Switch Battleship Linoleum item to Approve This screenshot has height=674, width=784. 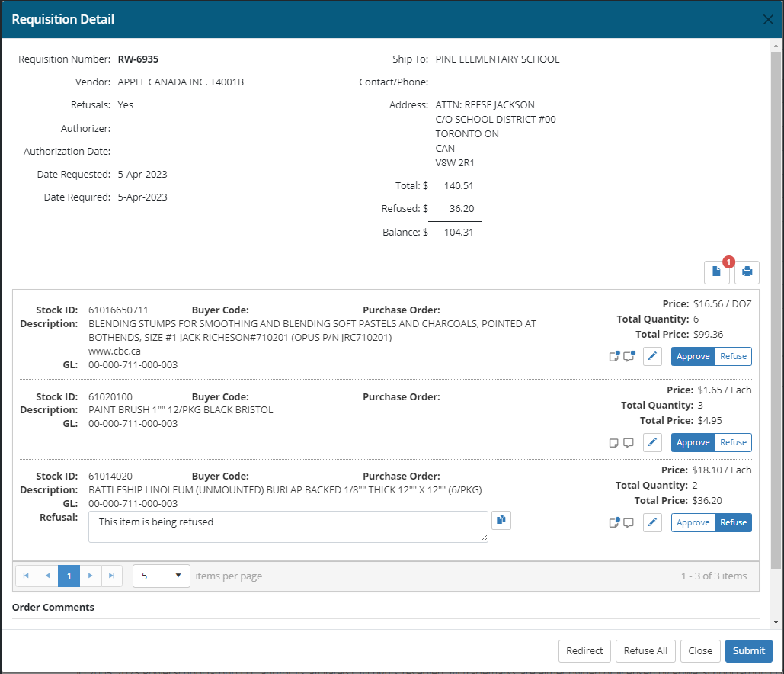(x=693, y=523)
